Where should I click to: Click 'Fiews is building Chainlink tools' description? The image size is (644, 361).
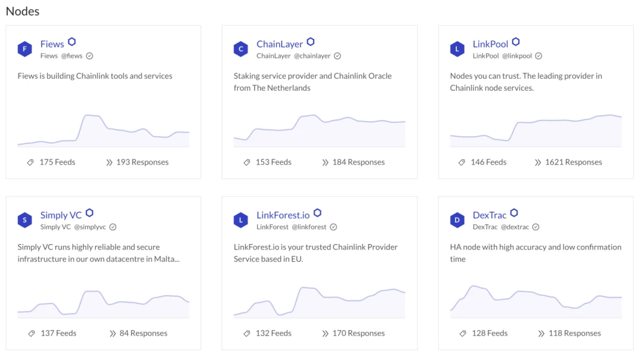coord(95,76)
